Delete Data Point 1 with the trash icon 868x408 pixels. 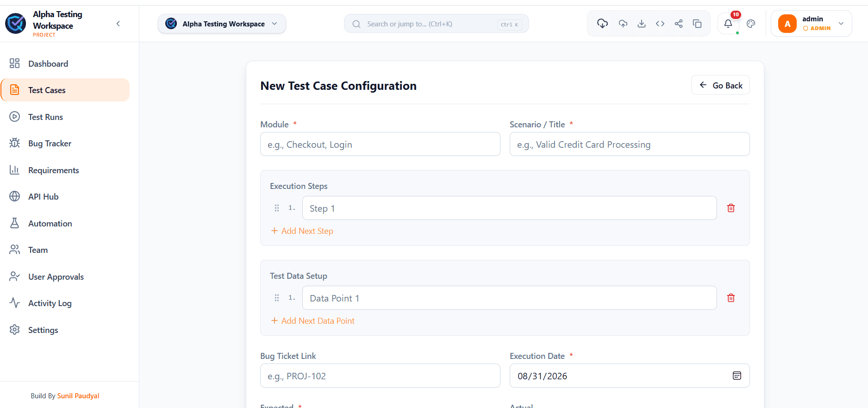coord(731,298)
